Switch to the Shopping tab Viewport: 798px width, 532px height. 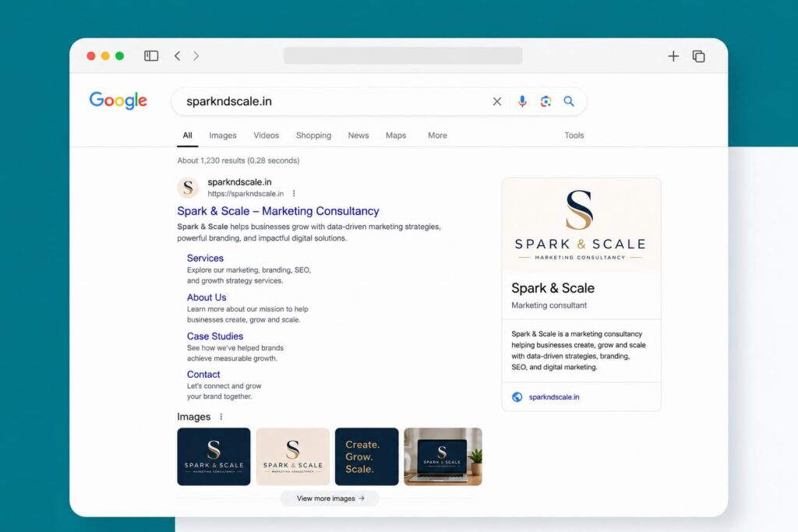(x=313, y=136)
